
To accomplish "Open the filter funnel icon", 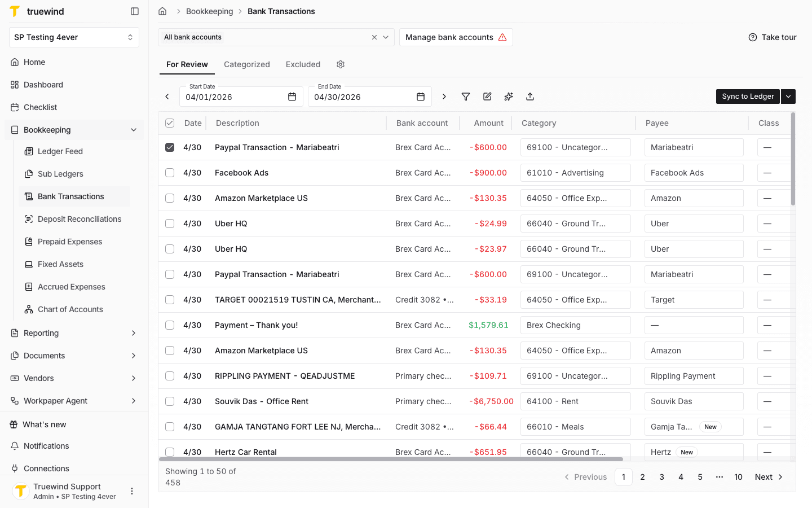I will (466, 97).
